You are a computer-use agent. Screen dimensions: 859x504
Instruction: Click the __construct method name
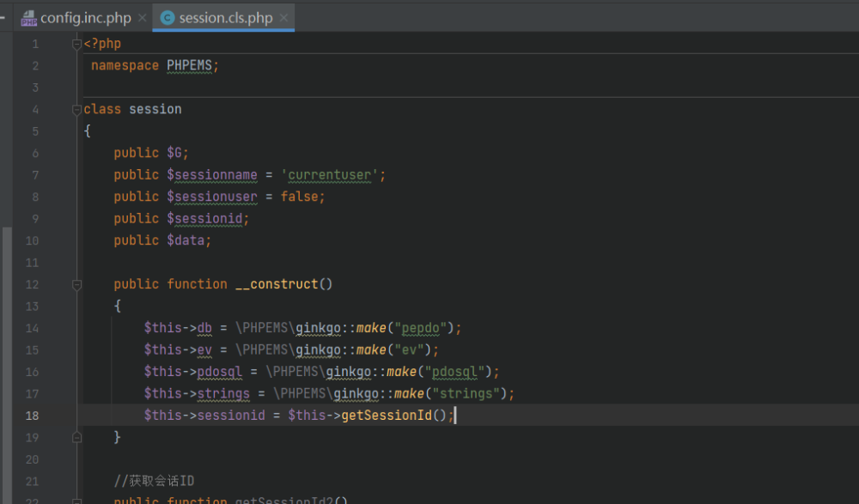(x=277, y=284)
